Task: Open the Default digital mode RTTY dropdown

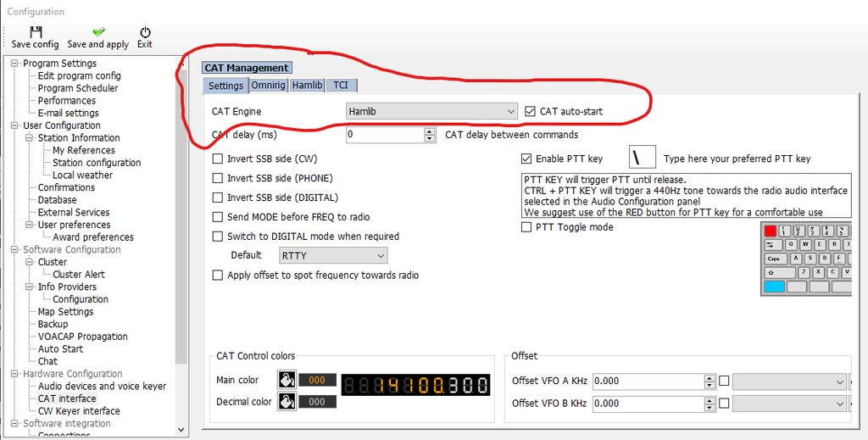Action: click(332, 256)
